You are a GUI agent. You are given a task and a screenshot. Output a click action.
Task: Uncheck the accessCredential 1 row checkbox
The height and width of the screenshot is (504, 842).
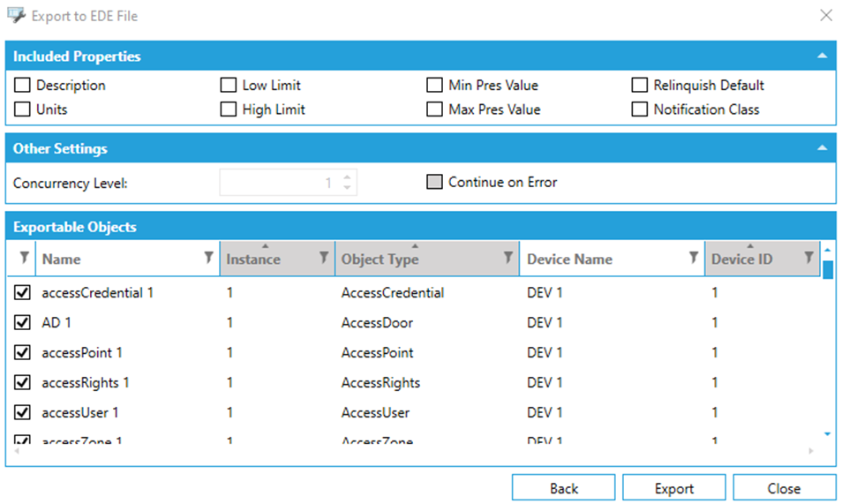point(23,293)
